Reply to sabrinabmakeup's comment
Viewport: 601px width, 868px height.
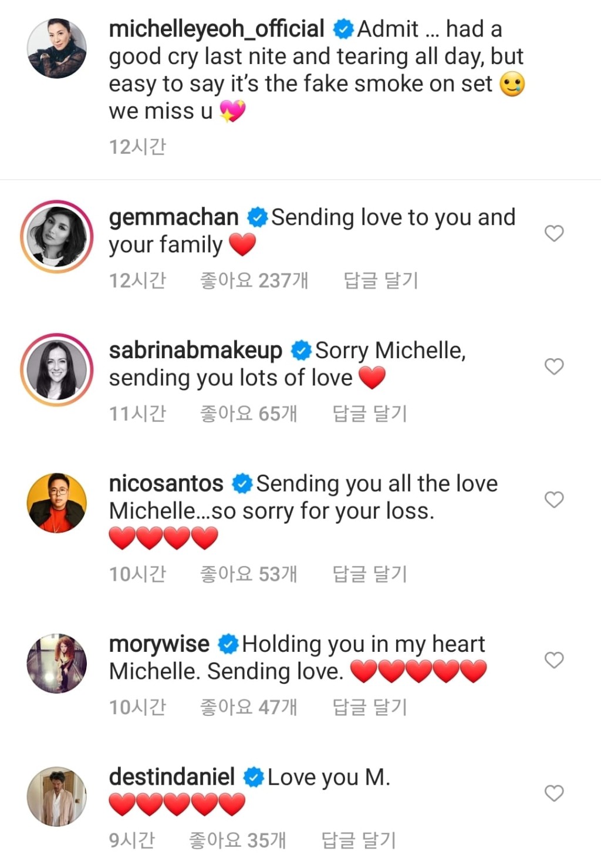(369, 413)
